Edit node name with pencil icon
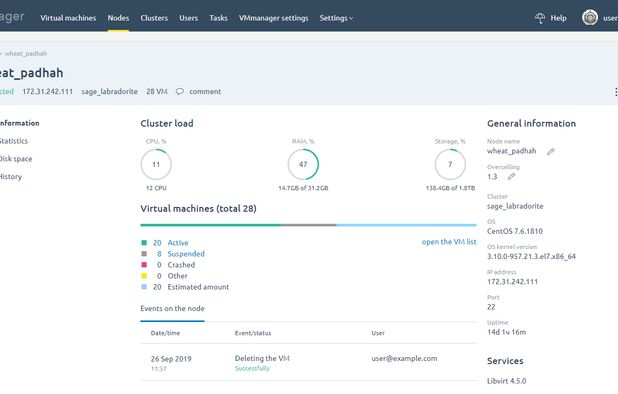Viewport: 618px width, 394px height. click(551, 152)
